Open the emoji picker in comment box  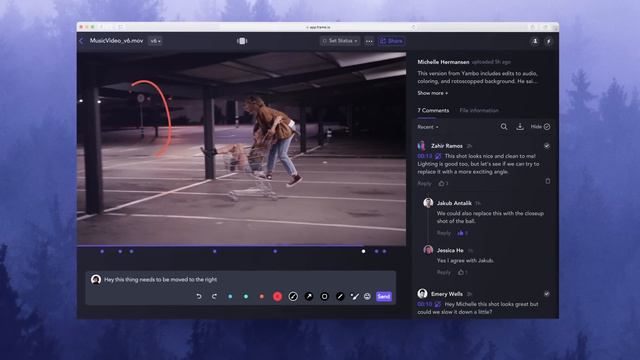(367, 296)
